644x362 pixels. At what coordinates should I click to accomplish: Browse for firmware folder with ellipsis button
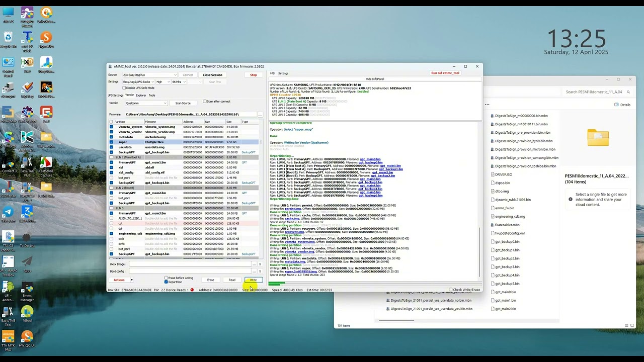pos(260,115)
